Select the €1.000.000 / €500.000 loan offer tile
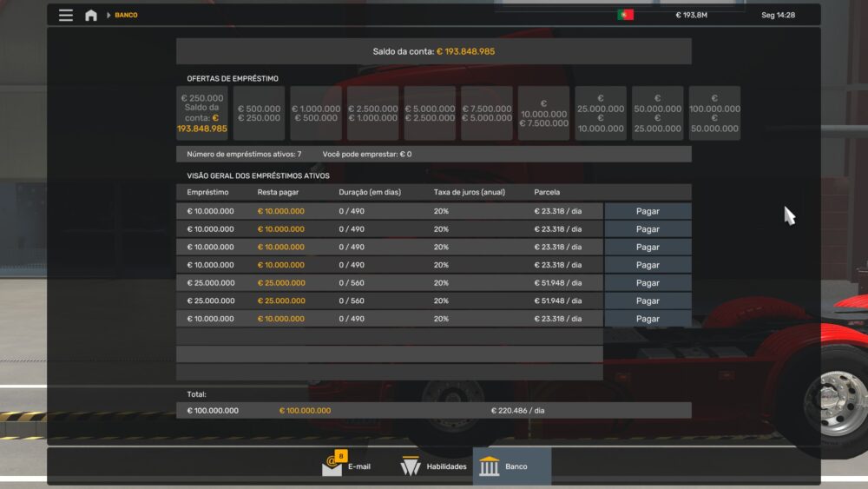The width and height of the screenshot is (868, 489). point(316,113)
